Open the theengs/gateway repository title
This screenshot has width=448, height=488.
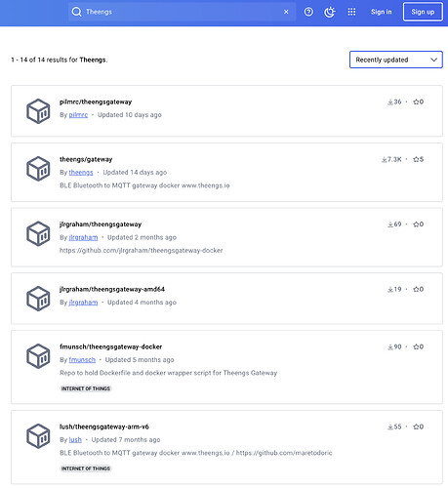pos(86,159)
